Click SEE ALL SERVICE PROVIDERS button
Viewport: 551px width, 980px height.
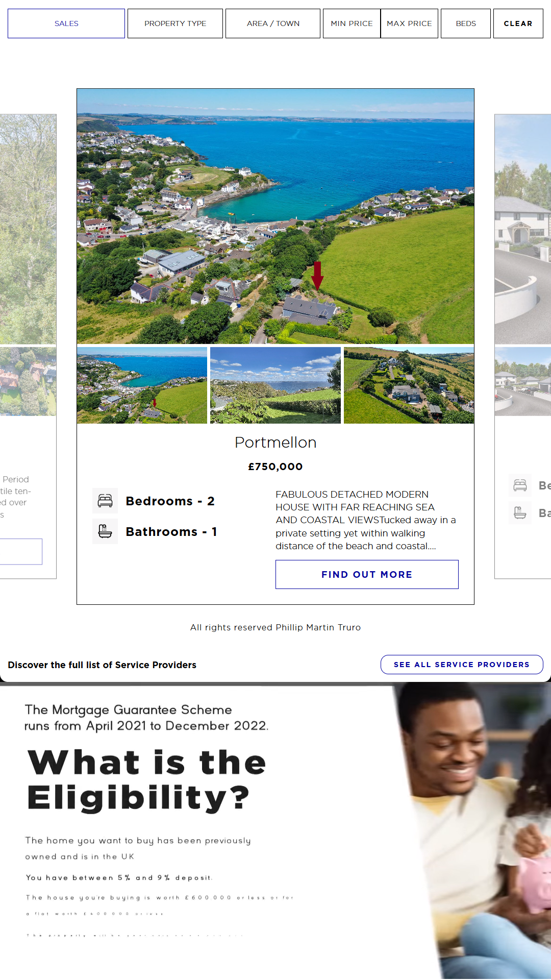[462, 665]
